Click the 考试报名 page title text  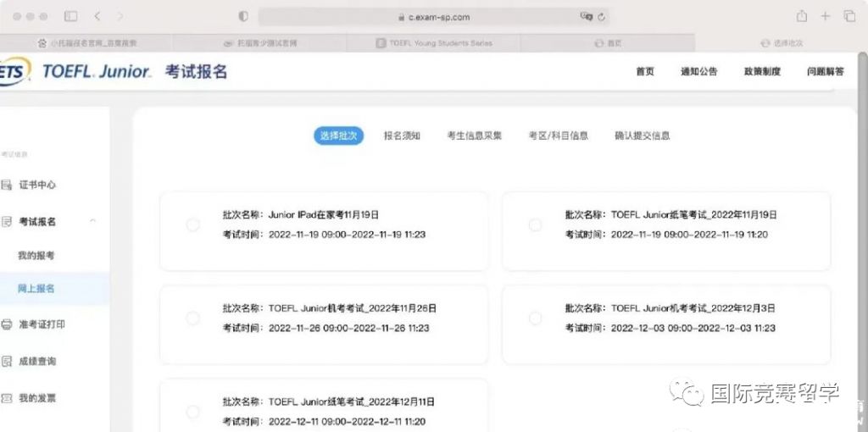click(196, 72)
